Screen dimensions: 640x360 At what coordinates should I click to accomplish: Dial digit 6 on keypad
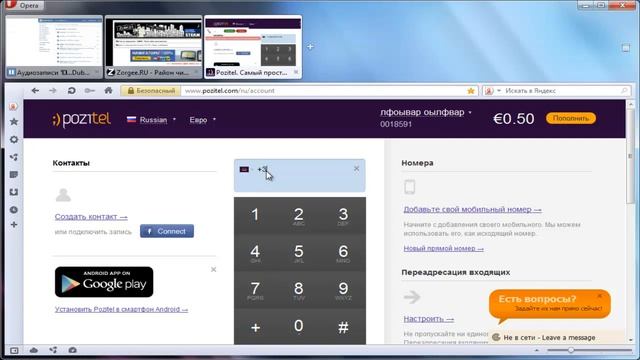(x=343, y=253)
